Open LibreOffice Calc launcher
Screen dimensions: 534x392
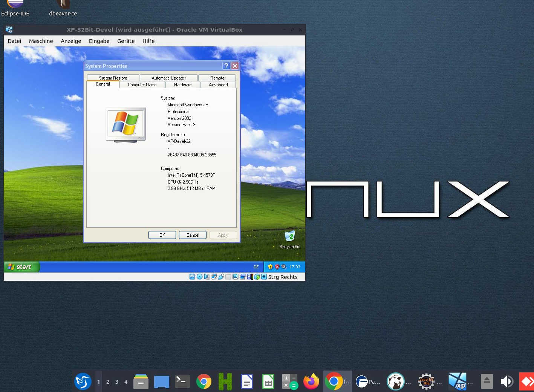coord(268,381)
